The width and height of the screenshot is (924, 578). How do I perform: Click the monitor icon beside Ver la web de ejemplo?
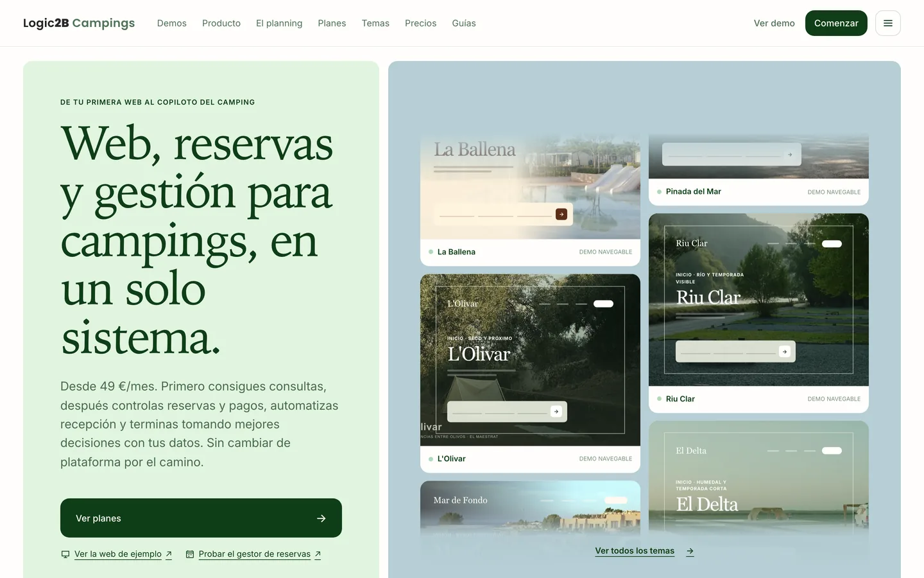(65, 554)
